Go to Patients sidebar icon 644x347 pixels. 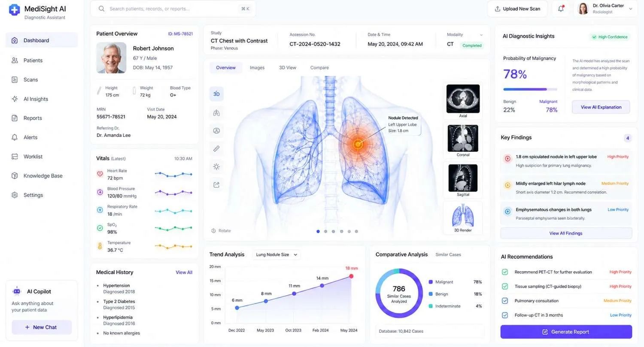[x=15, y=60]
